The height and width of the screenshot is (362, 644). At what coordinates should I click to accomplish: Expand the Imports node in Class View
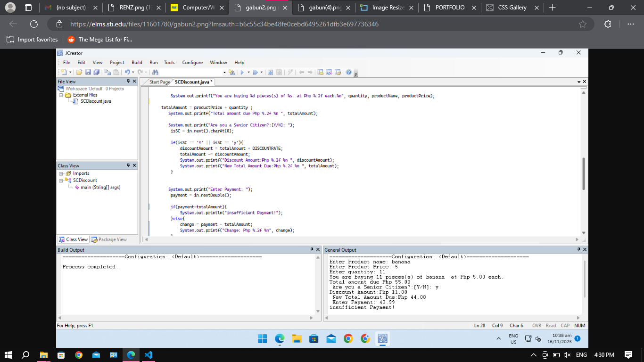point(61,173)
